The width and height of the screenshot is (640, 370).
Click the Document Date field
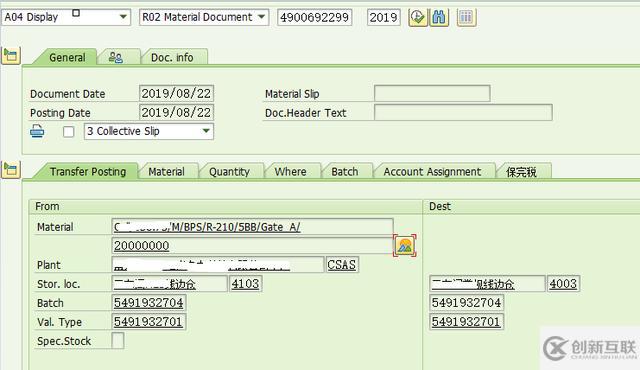[176, 93]
